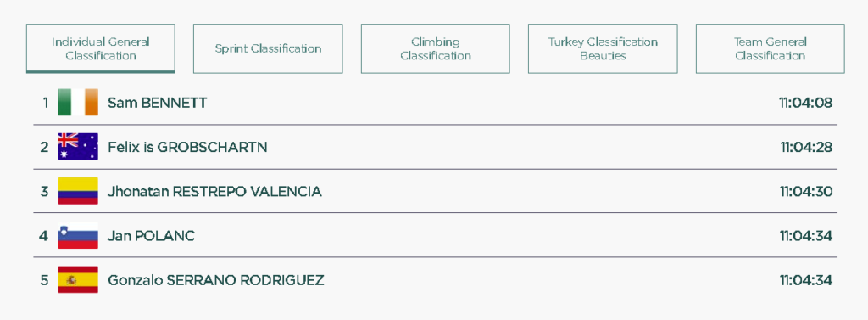
Task: Switch to the Sprint Classification tab
Action: [268, 48]
